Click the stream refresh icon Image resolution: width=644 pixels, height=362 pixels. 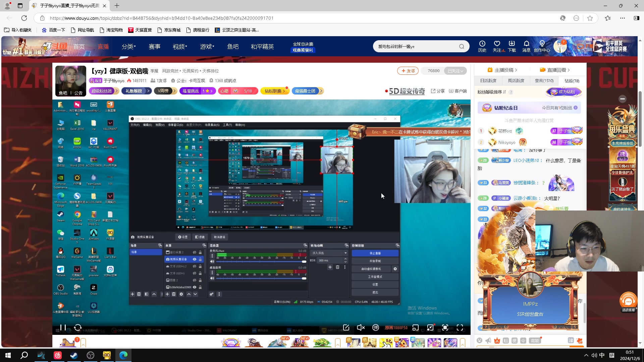coord(78,327)
